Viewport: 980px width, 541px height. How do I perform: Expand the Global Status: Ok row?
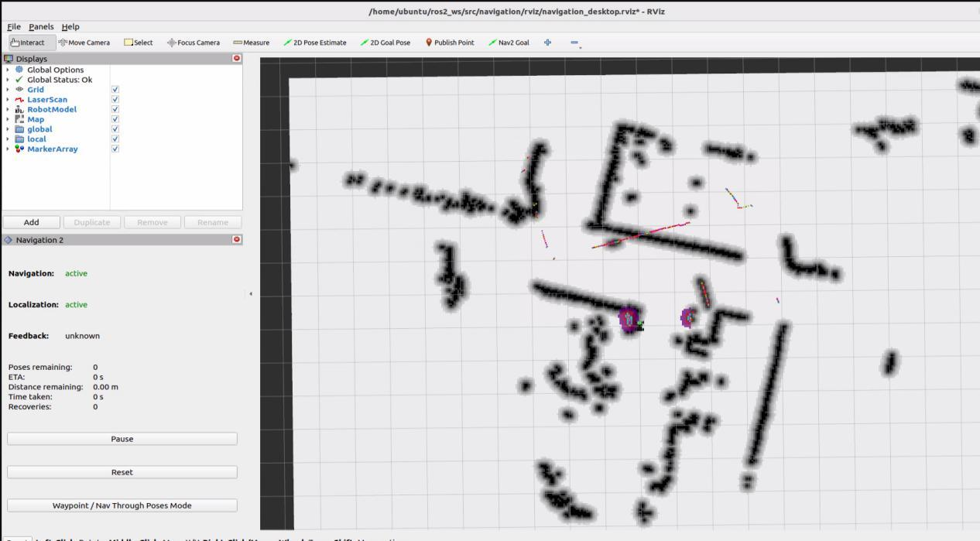point(8,80)
